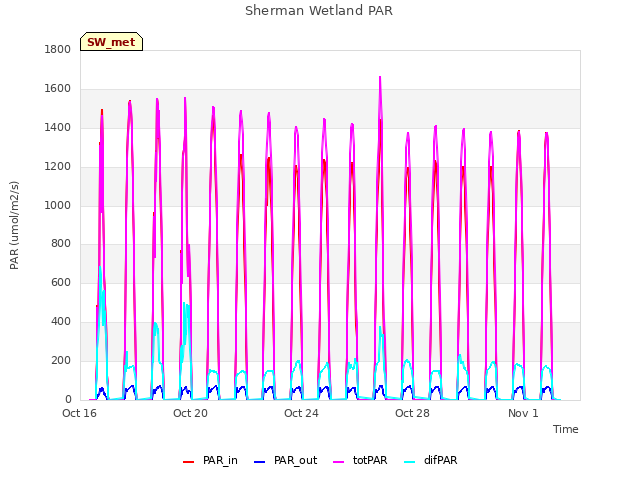Click the Oct 20 x-axis tick label

[191, 413]
